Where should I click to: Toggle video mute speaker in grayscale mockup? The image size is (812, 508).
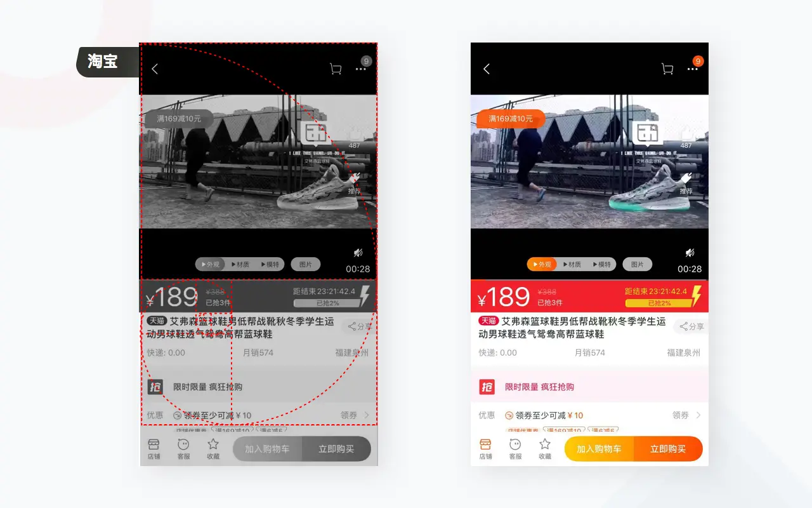(x=358, y=253)
